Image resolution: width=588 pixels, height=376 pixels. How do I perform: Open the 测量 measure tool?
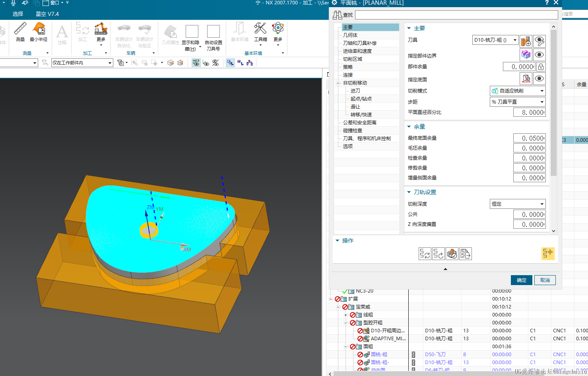tap(20, 32)
